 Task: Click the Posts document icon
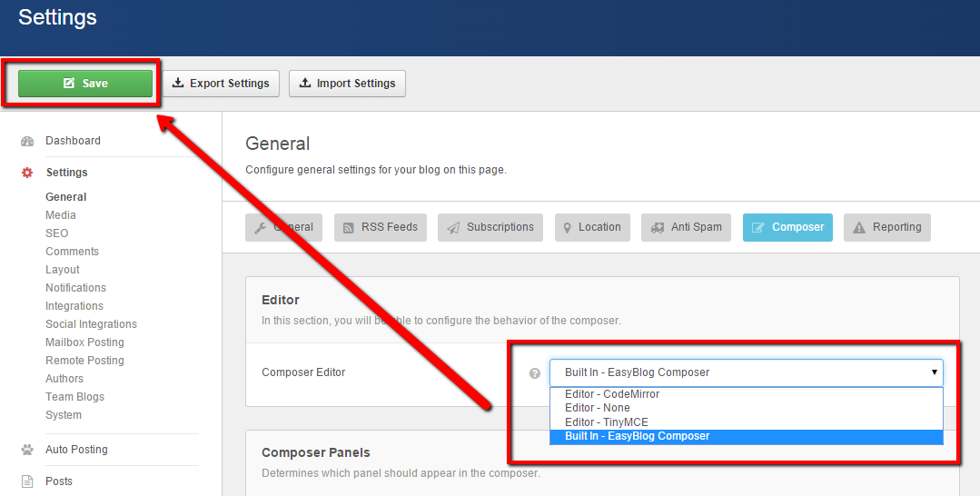pyautogui.click(x=27, y=481)
